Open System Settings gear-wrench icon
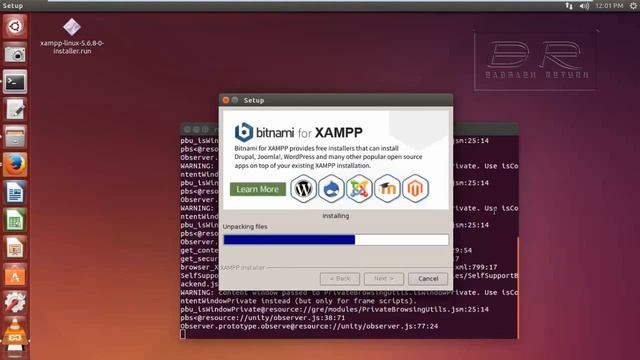The width and height of the screenshot is (640, 360). point(15,303)
